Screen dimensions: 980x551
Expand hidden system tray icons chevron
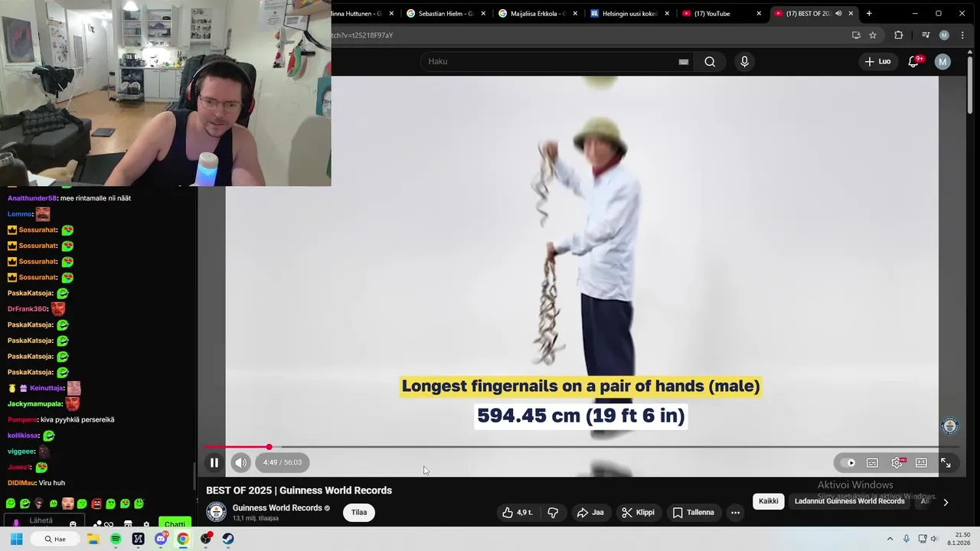click(890, 539)
